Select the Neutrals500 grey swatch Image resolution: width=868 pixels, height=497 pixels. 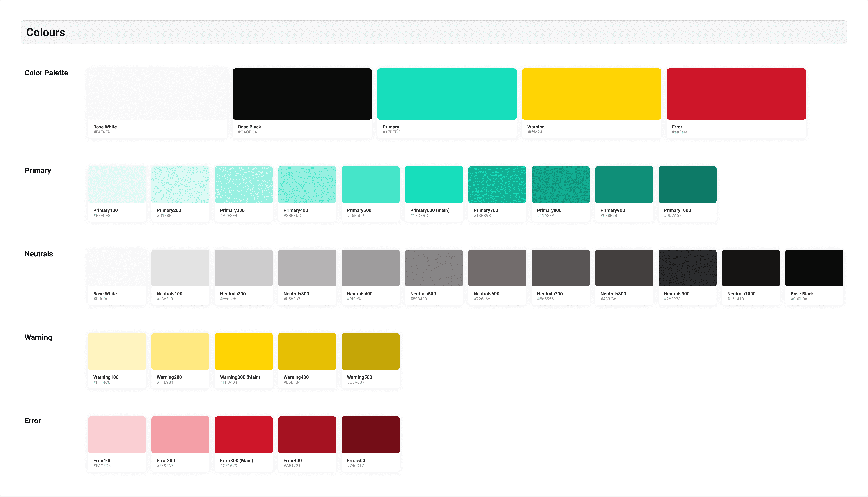pyautogui.click(x=434, y=268)
